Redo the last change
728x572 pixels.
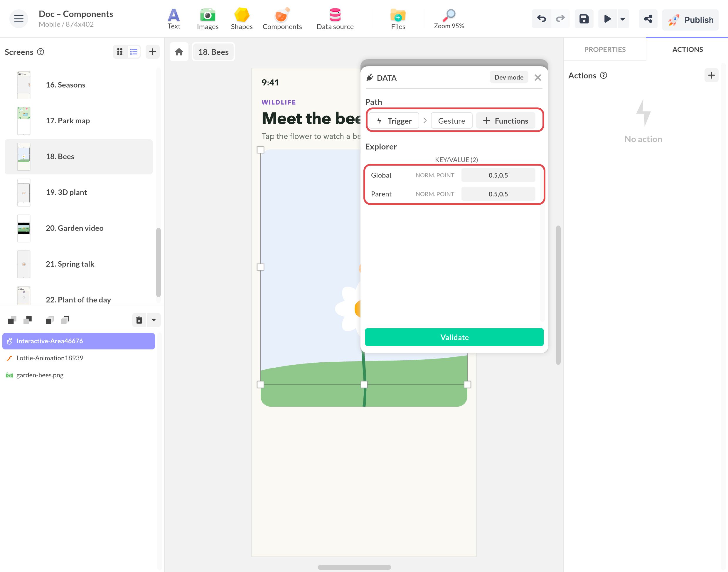click(x=560, y=19)
